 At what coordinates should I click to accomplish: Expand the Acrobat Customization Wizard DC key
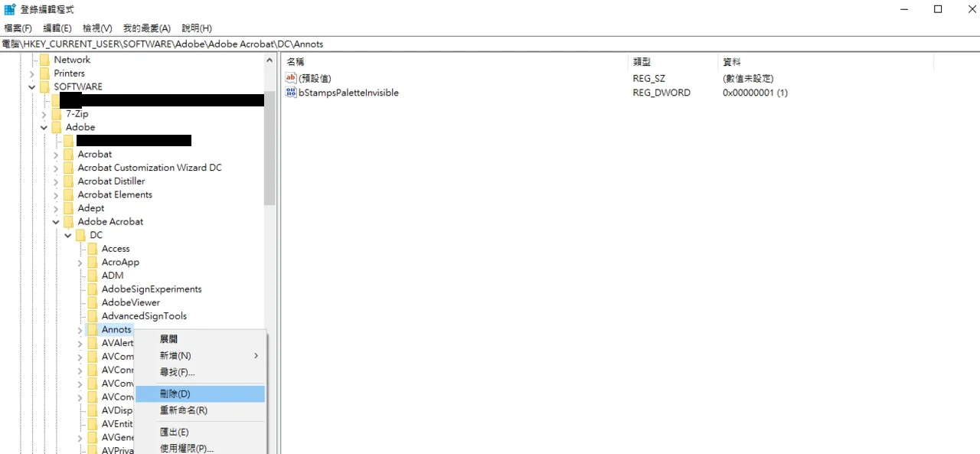[x=56, y=168]
